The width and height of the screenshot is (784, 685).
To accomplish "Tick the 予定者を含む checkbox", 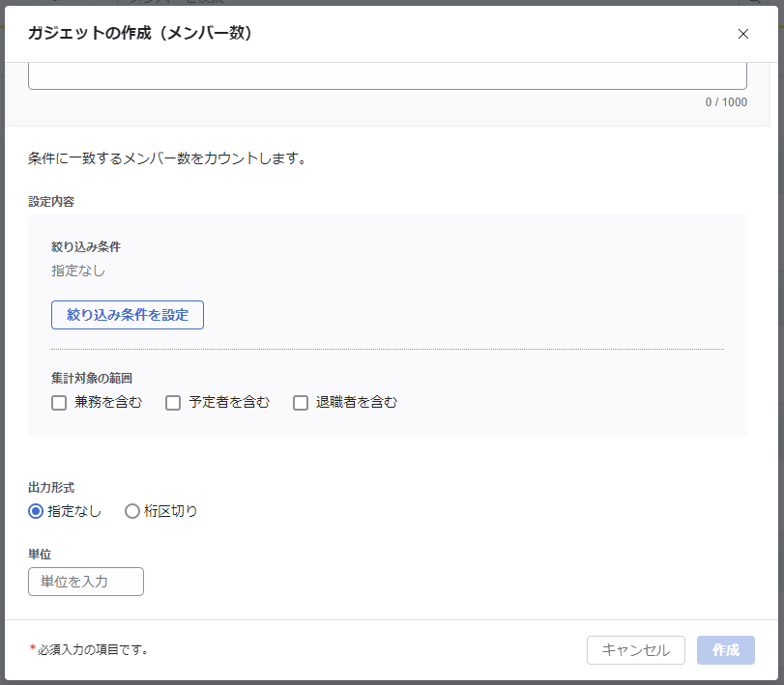I will click(x=173, y=403).
